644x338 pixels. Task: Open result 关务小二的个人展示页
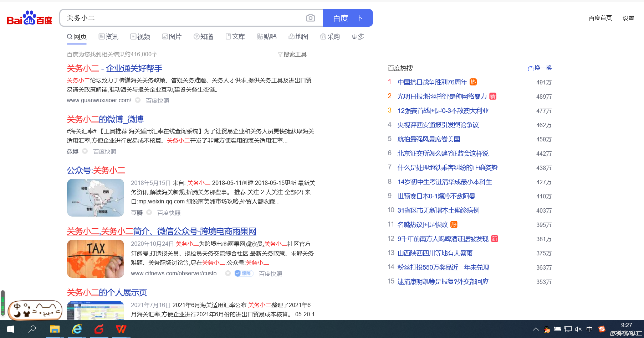(x=107, y=293)
